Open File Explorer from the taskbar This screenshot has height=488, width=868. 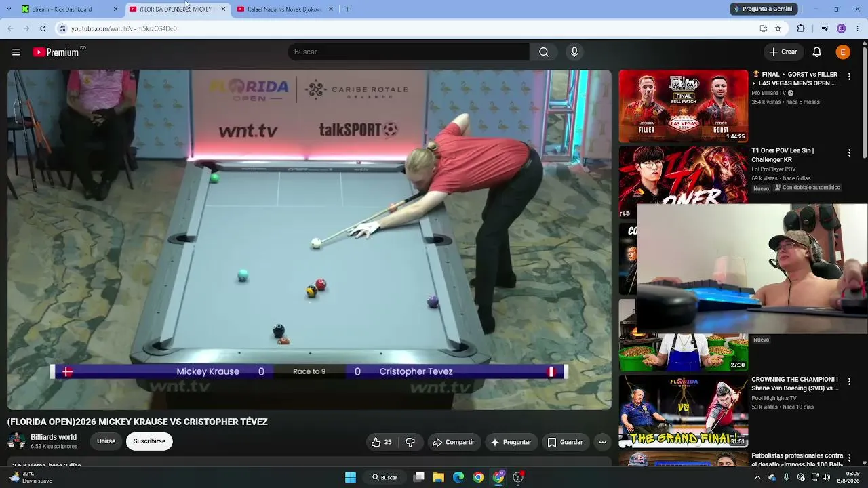coord(439,477)
